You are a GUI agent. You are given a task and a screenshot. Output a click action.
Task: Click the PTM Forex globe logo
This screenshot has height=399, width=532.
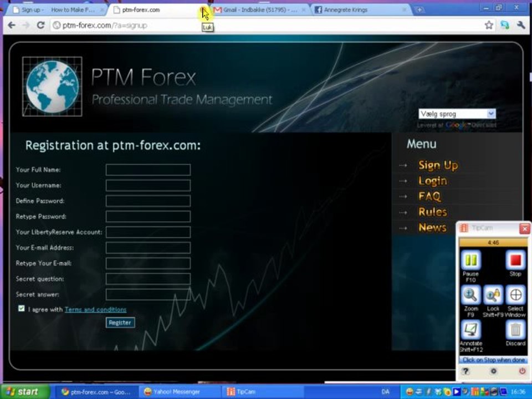(x=52, y=86)
